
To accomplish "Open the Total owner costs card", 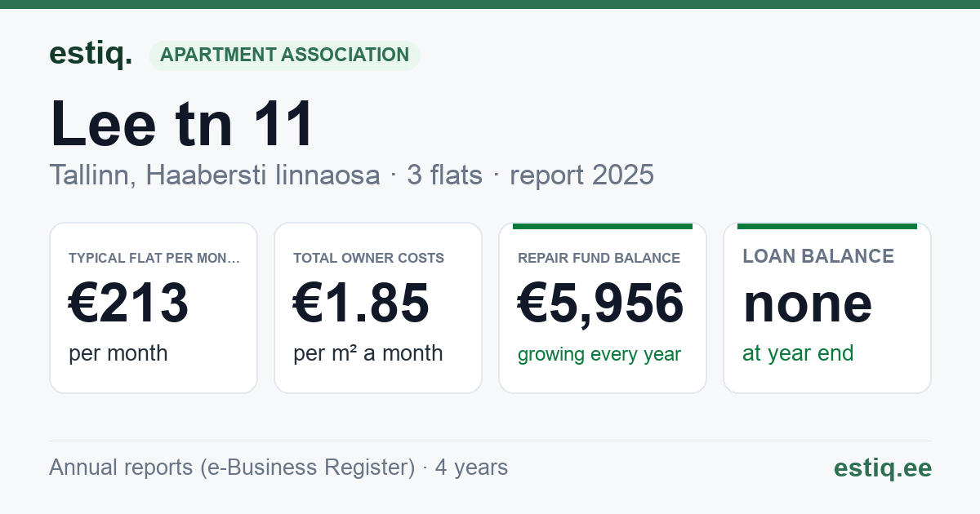I will (378, 308).
